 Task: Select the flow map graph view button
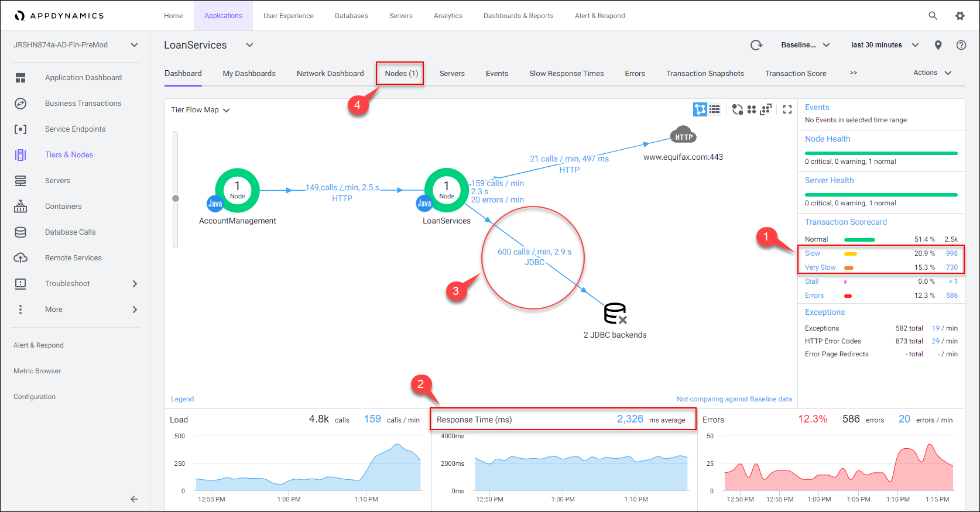(x=700, y=109)
